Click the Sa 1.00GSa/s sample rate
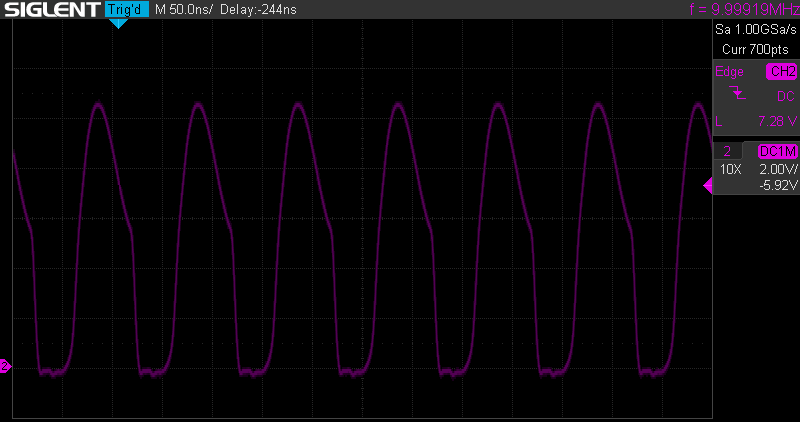 tap(756, 29)
